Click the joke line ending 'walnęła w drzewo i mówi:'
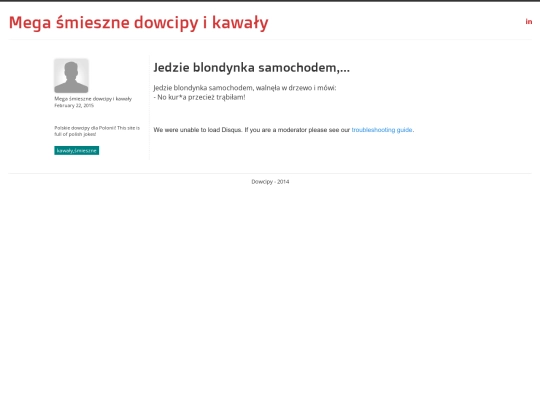 (x=245, y=88)
